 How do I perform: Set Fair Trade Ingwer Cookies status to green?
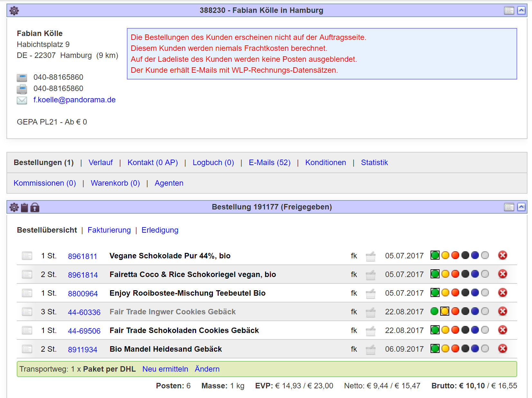pyautogui.click(x=435, y=311)
